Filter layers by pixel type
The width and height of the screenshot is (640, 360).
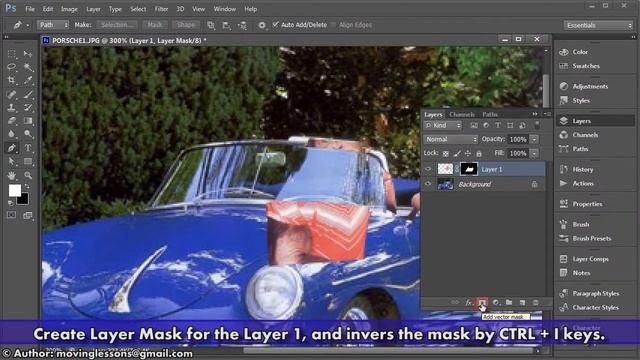tap(474, 126)
